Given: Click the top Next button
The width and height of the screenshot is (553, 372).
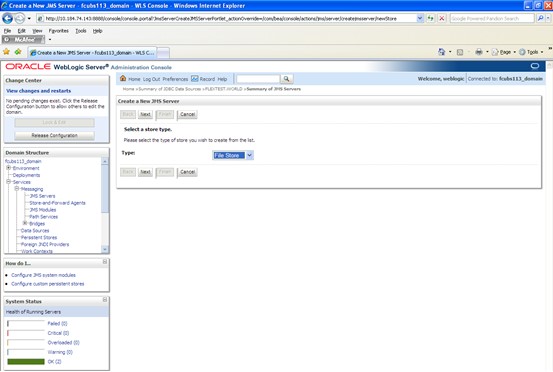Looking at the screenshot, I should (145, 114).
